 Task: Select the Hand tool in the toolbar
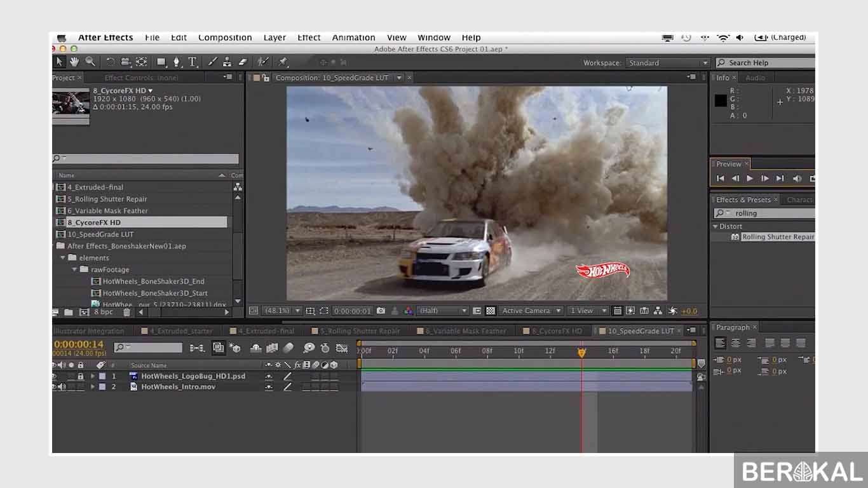coord(73,62)
